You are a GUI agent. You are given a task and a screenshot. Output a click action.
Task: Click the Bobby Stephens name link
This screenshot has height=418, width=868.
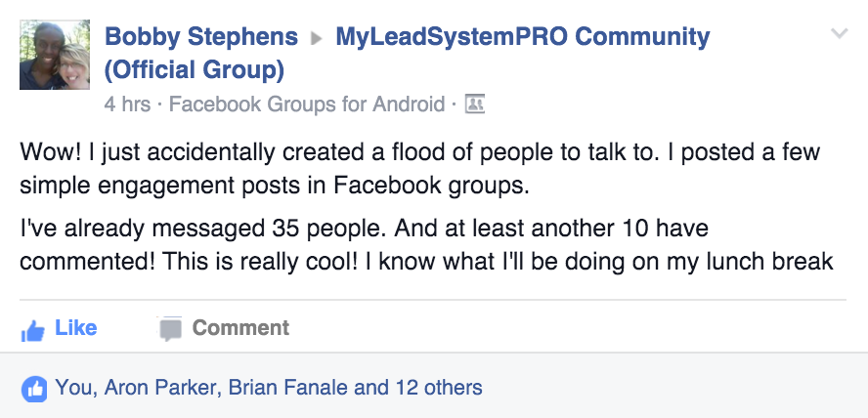pos(201,36)
